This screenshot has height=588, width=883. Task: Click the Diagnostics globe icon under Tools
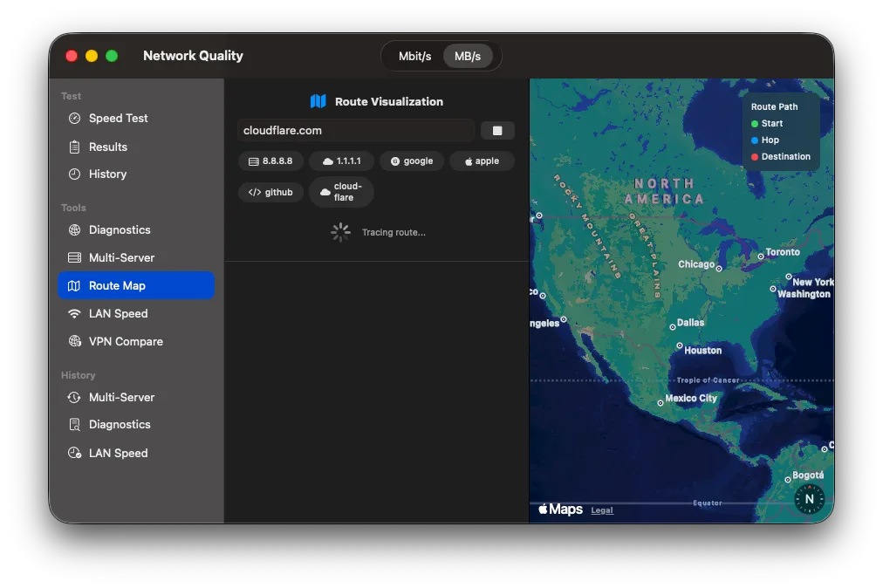[x=74, y=229]
